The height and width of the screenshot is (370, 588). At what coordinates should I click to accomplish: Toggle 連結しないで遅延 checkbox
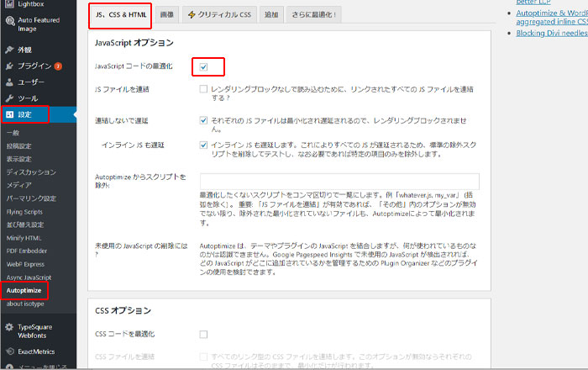click(203, 120)
